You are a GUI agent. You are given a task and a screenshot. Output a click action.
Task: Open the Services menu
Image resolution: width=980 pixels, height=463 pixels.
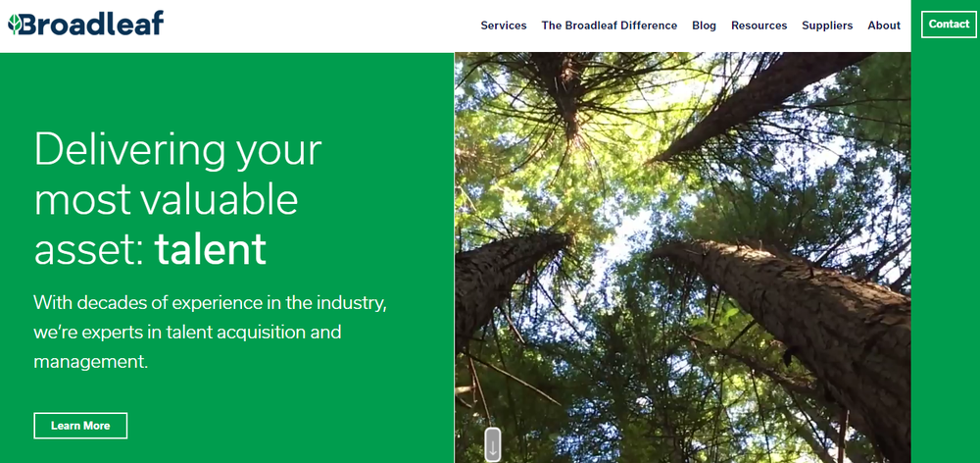[503, 26]
